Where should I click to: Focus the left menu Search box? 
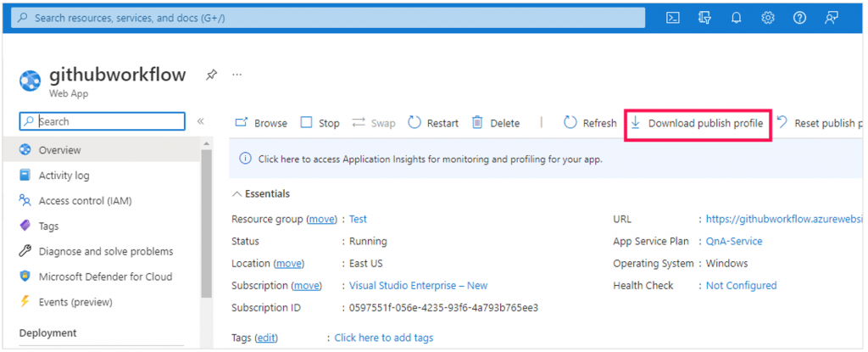coord(103,121)
